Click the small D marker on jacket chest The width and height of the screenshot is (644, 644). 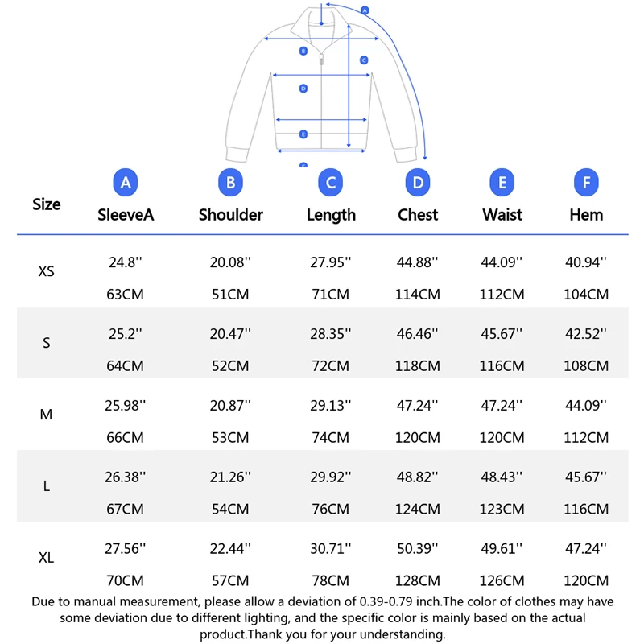(303, 89)
